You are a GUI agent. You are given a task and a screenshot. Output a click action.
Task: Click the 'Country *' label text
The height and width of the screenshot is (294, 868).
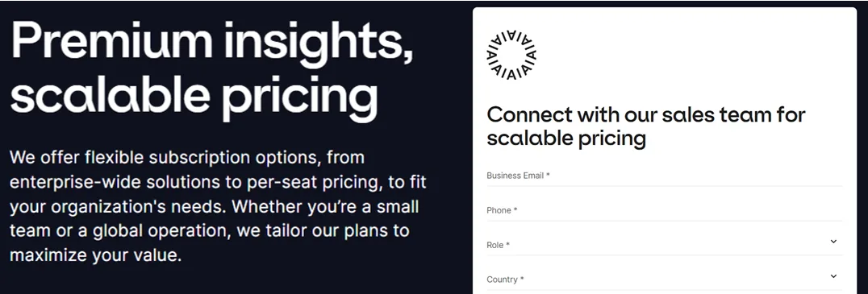pos(506,280)
